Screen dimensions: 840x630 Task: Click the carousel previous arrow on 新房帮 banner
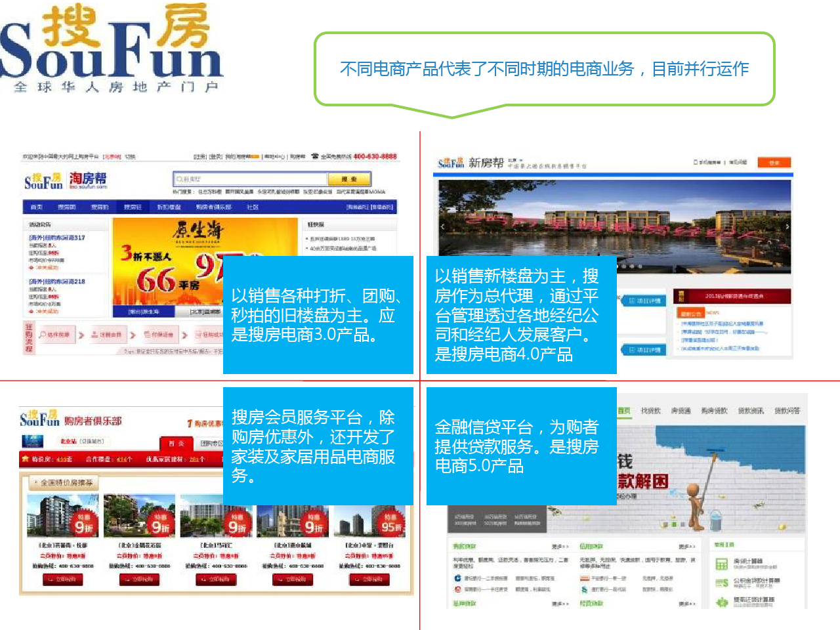(443, 226)
